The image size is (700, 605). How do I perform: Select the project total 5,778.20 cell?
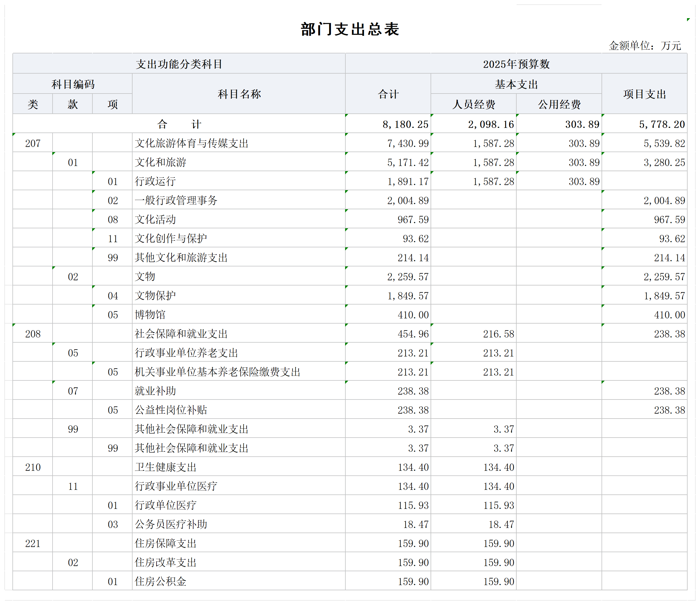click(x=662, y=124)
